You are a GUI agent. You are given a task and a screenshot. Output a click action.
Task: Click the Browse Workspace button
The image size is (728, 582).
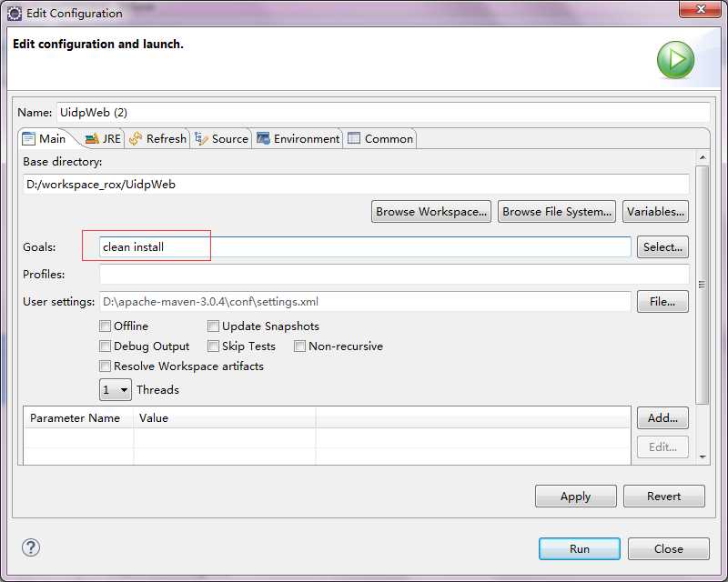tap(430, 212)
